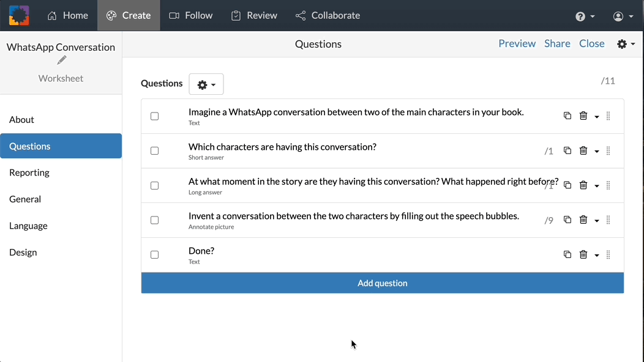Grab drag handle of 'Done?' question

coord(608,255)
